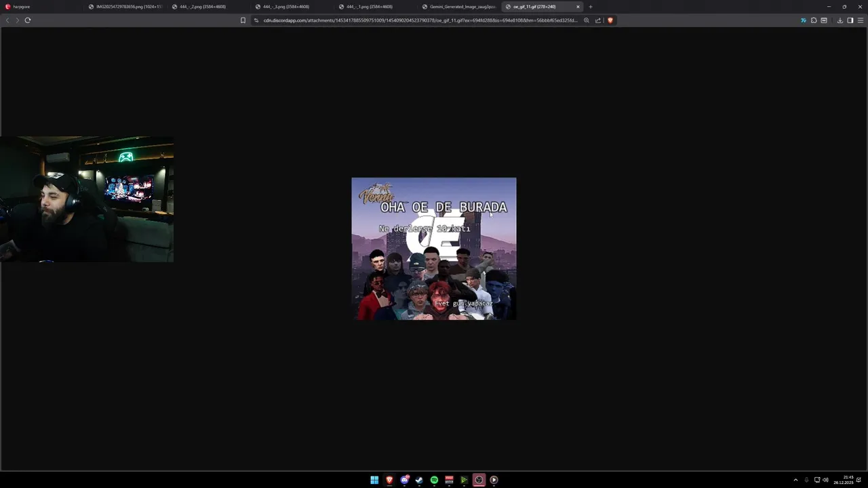Switch to the harpgore tab
This screenshot has width=868, height=488.
[42, 7]
